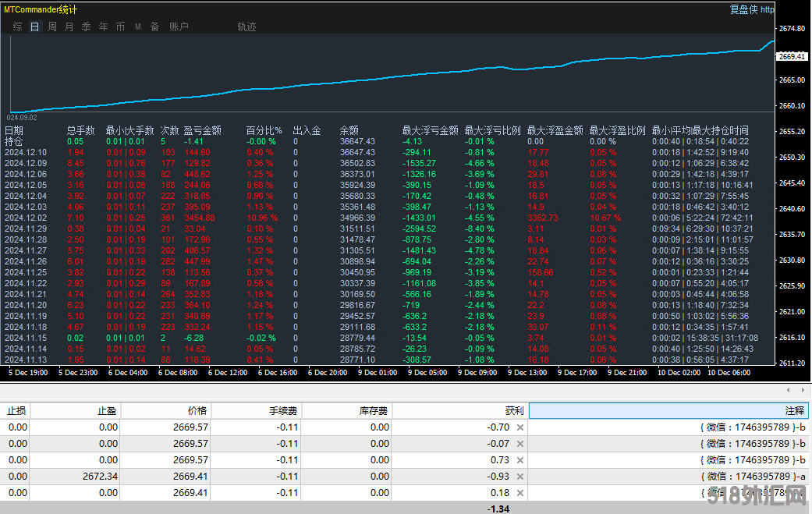Switch to the 轨迹 track view
Screen dimensions: 812x514
[246, 27]
